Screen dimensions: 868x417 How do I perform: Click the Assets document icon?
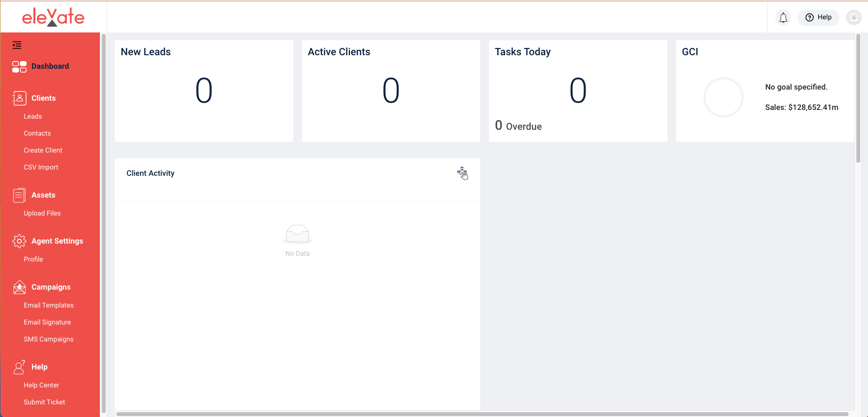[19, 195]
